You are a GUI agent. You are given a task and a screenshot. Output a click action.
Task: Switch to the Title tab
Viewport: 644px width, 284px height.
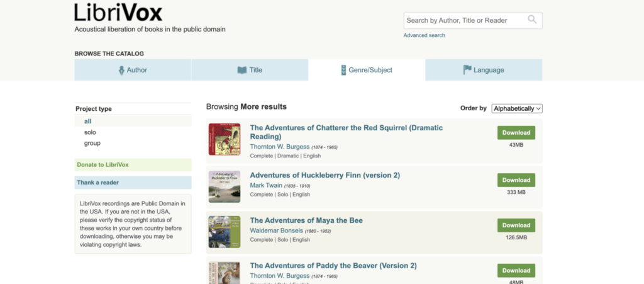point(250,70)
